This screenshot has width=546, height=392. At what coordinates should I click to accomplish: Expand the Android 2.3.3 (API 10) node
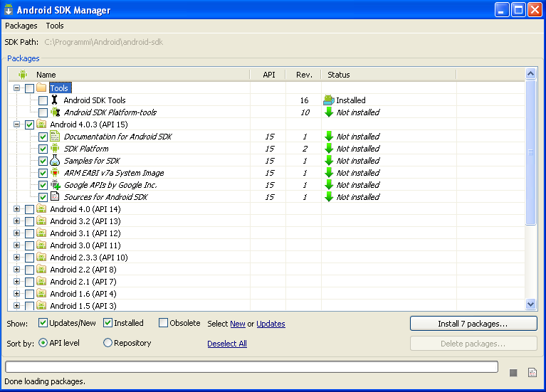[16, 258]
